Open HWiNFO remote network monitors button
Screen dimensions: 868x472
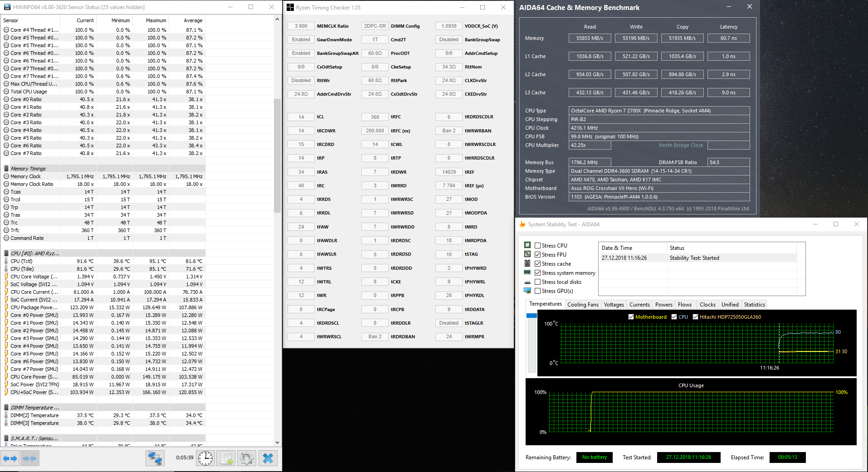tap(155, 458)
